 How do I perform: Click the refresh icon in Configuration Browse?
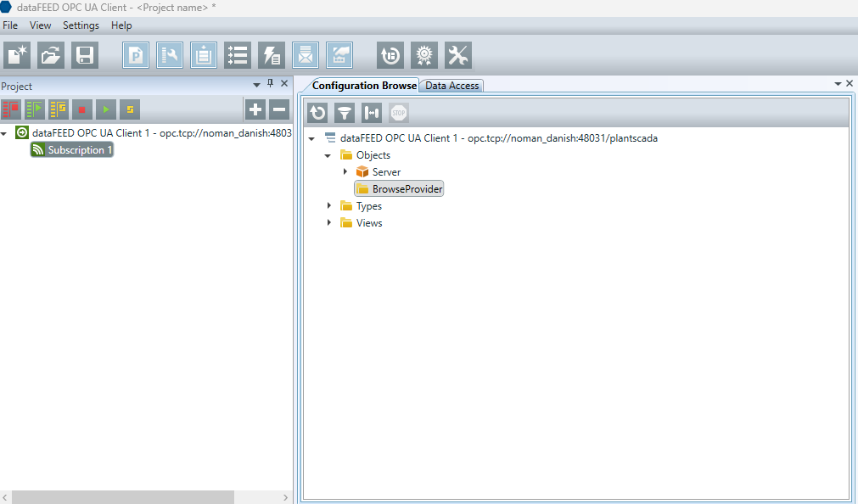[317, 113]
